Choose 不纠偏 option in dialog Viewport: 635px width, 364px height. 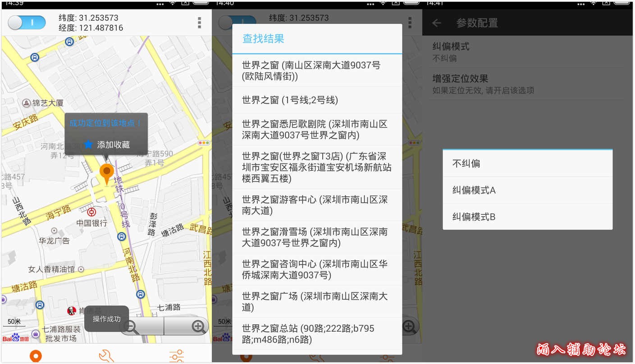(527, 164)
